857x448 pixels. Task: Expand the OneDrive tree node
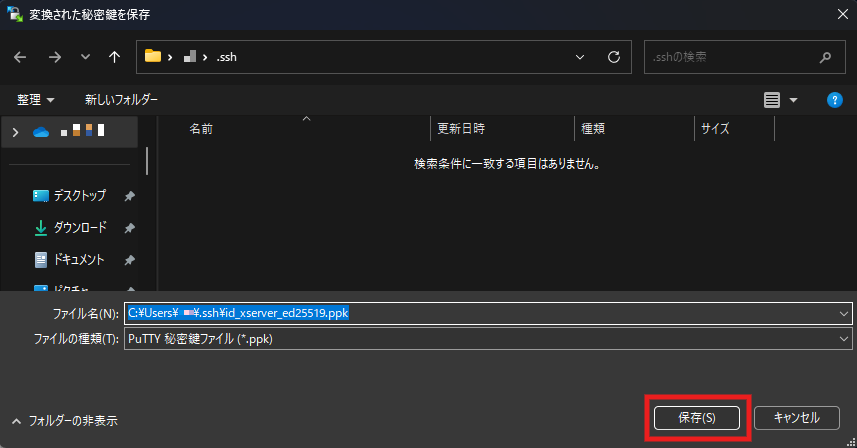pos(15,131)
